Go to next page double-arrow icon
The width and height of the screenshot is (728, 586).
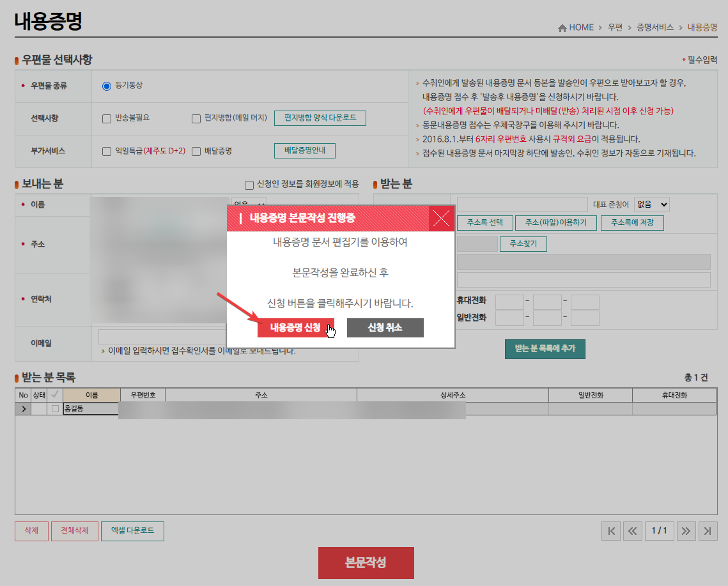pos(686,531)
